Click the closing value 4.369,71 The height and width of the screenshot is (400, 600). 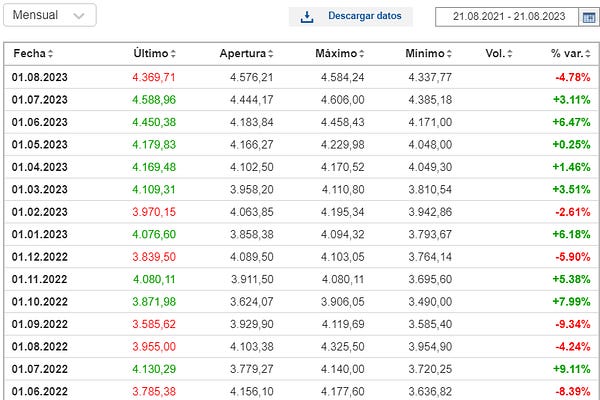pyautogui.click(x=154, y=77)
